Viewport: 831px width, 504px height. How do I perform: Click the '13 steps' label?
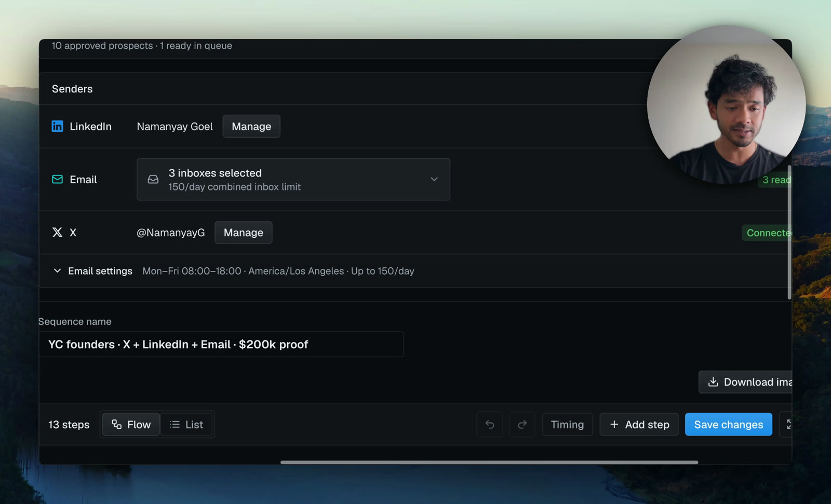click(x=69, y=425)
